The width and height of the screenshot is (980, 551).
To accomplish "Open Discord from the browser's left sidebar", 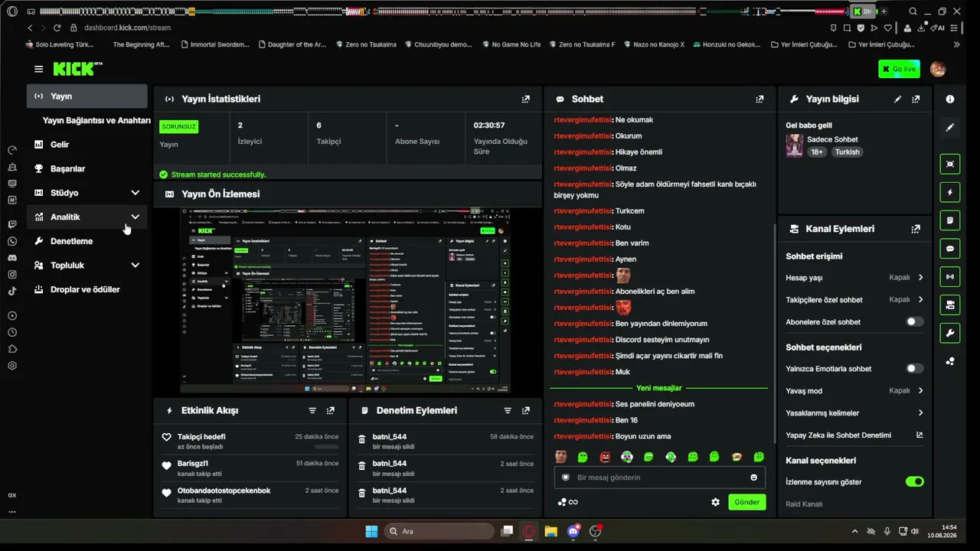I will click(12, 258).
